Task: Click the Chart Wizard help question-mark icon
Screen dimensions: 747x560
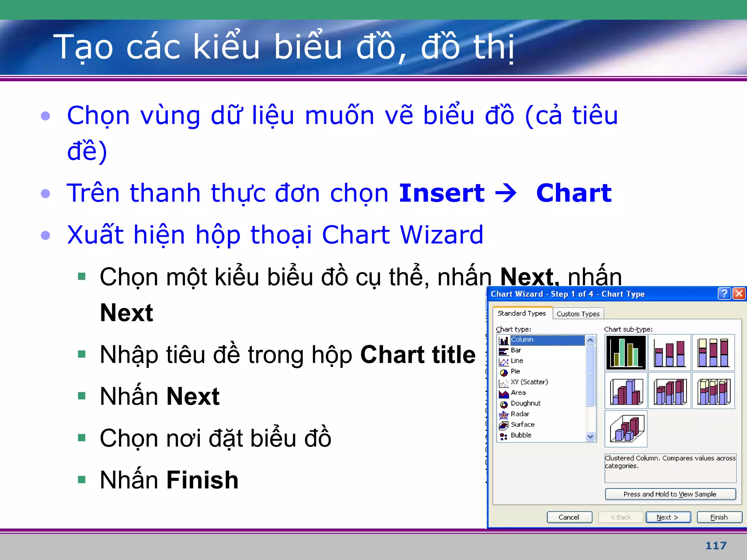Action: tap(724, 293)
